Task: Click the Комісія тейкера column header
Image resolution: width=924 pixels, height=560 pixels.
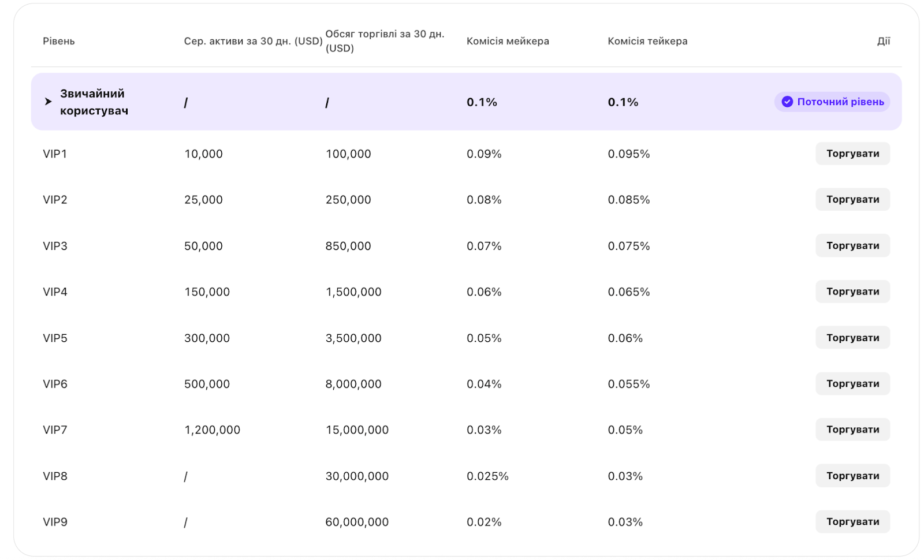Action: (647, 41)
